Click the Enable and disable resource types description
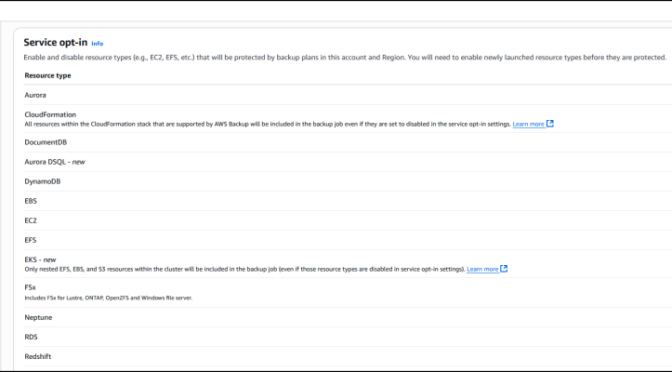 point(345,57)
